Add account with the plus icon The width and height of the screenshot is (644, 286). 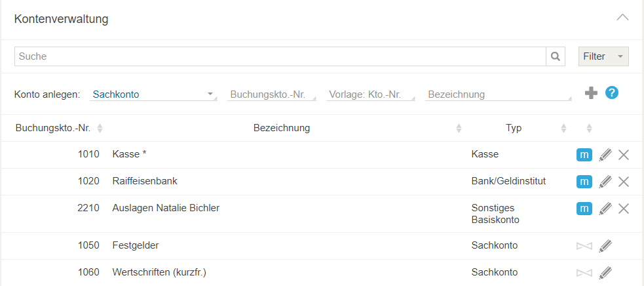[x=591, y=93]
